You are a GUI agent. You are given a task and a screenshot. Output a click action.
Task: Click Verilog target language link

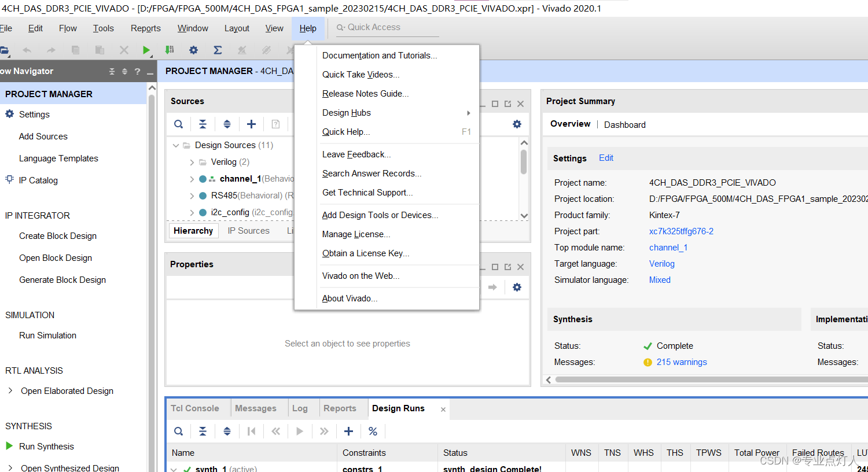(662, 264)
